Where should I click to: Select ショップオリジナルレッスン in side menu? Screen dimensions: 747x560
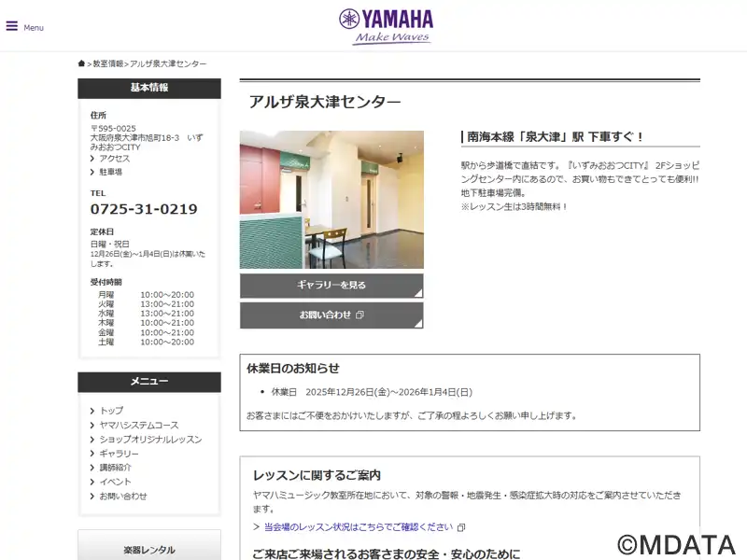[150, 439]
